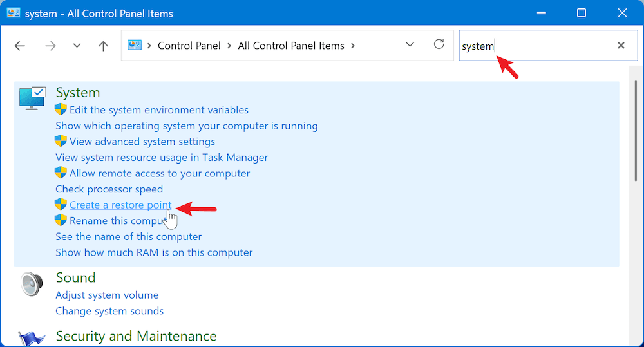Open View system resource usage in Task Manager
Image resolution: width=644 pixels, height=347 pixels.
(x=162, y=157)
